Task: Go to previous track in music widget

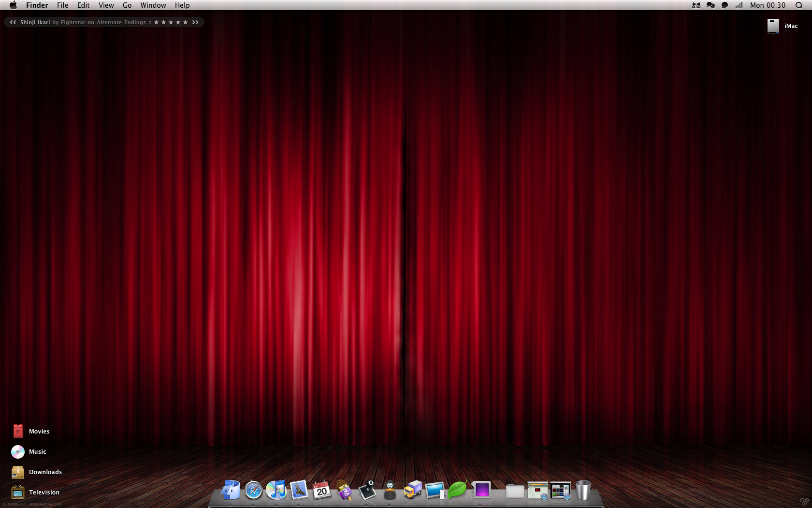Action: point(13,22)
